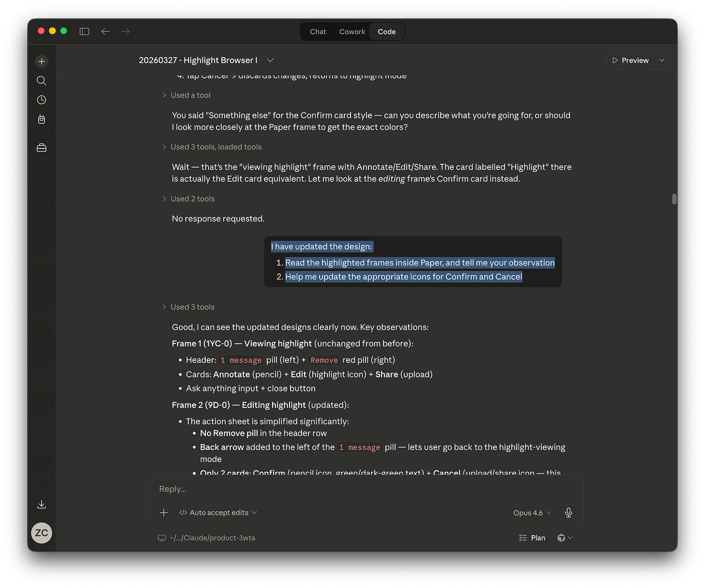
Task: Switch to the Chat tab
Action: [x=318, y=31]
